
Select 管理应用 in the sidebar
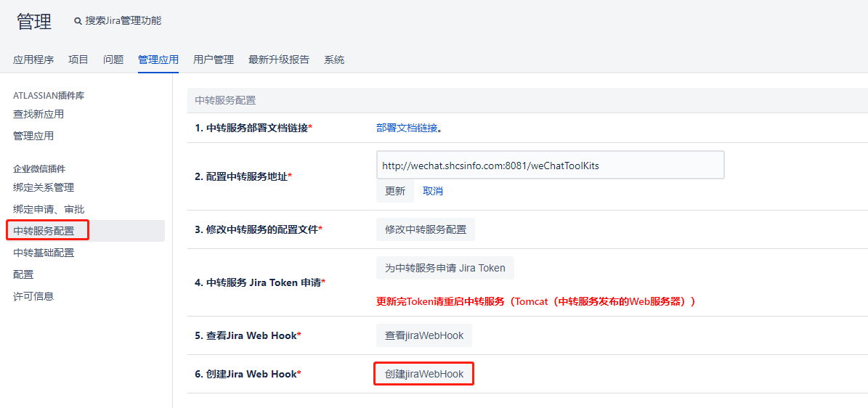[33, 136]
